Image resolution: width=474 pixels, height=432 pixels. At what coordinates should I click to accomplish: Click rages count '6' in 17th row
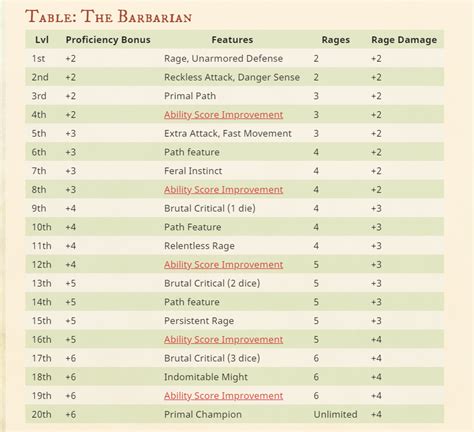pyautogui.click(x=316, y=358)
